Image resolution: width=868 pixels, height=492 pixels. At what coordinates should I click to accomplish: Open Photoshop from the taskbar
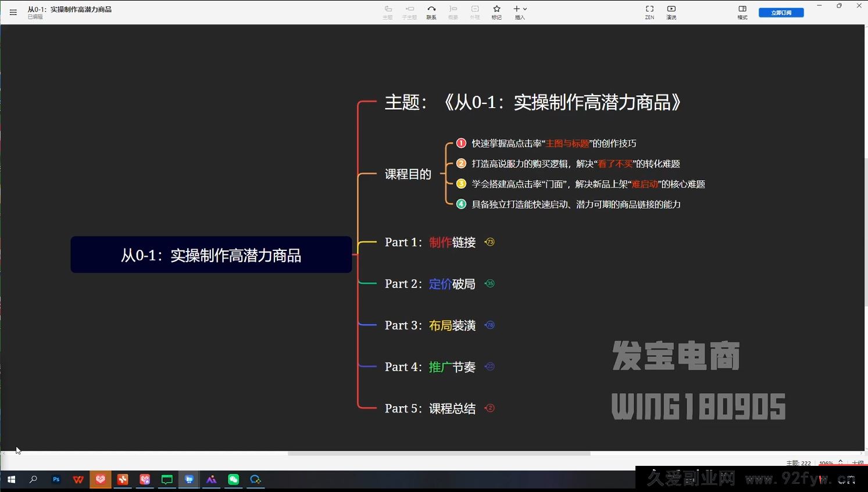click(56, 479)
